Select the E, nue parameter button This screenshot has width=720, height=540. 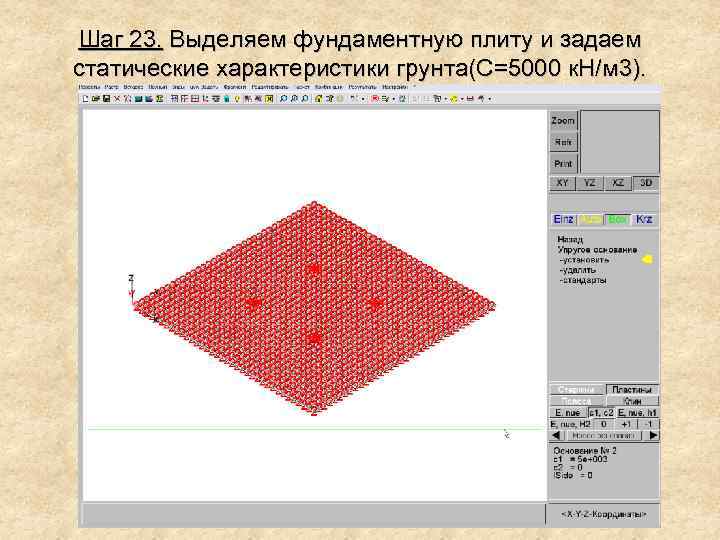(568, 412)
